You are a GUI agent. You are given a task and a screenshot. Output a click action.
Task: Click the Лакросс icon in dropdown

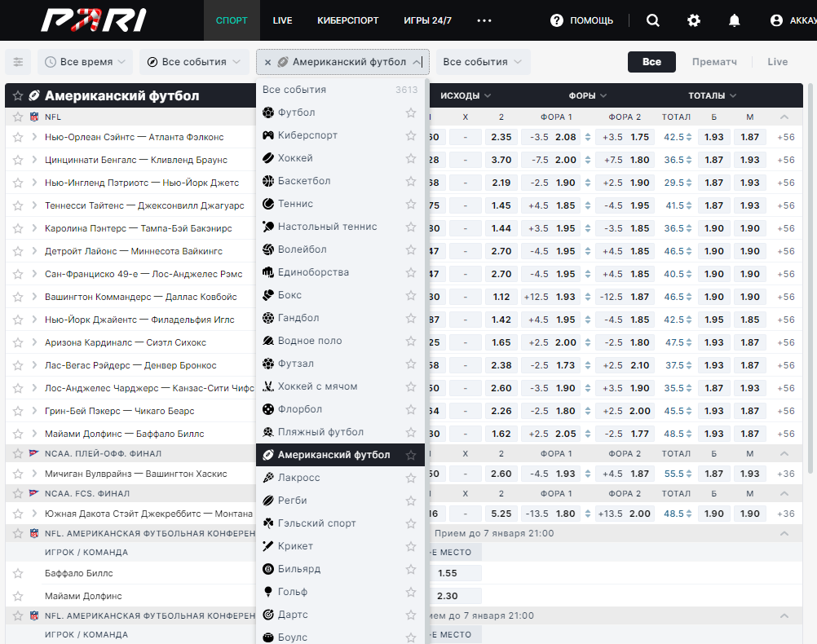[267, 478]
